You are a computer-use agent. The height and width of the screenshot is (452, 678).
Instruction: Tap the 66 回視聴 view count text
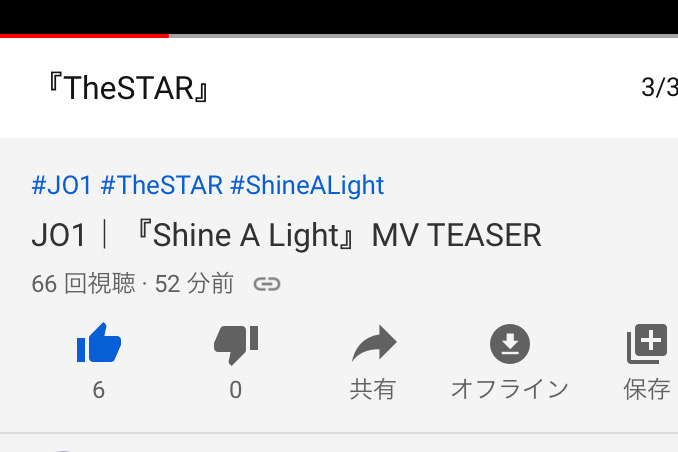83,284
